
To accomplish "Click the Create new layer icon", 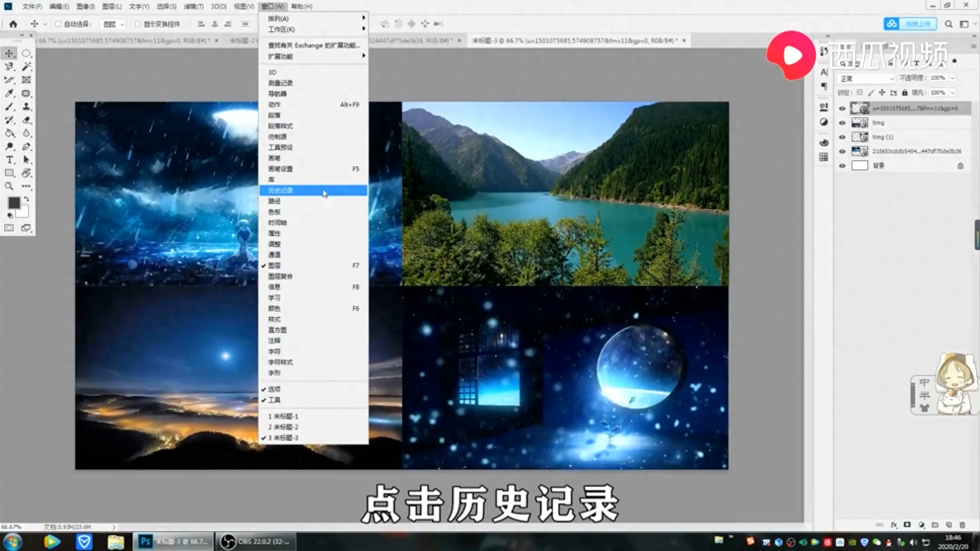I will [x=949, y=525].
